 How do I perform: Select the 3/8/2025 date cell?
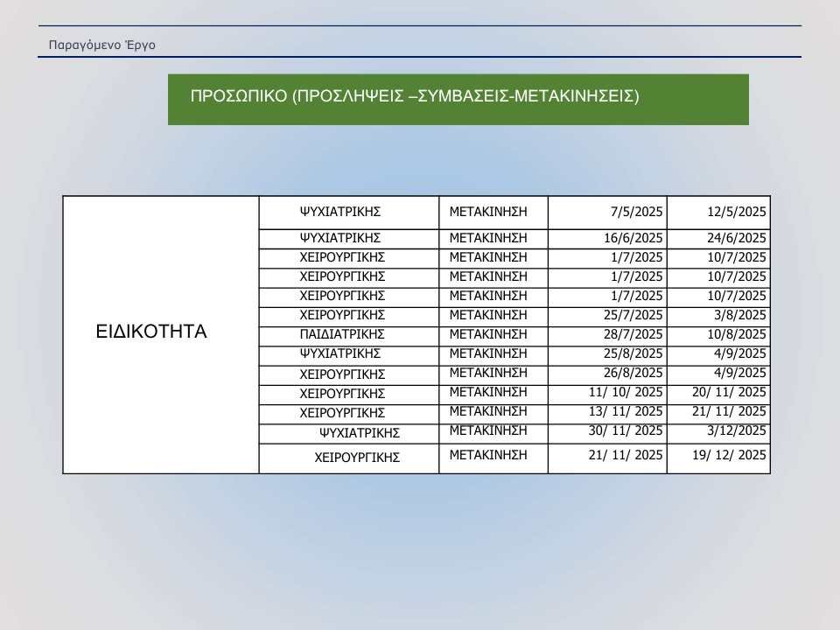pos(718,315)
